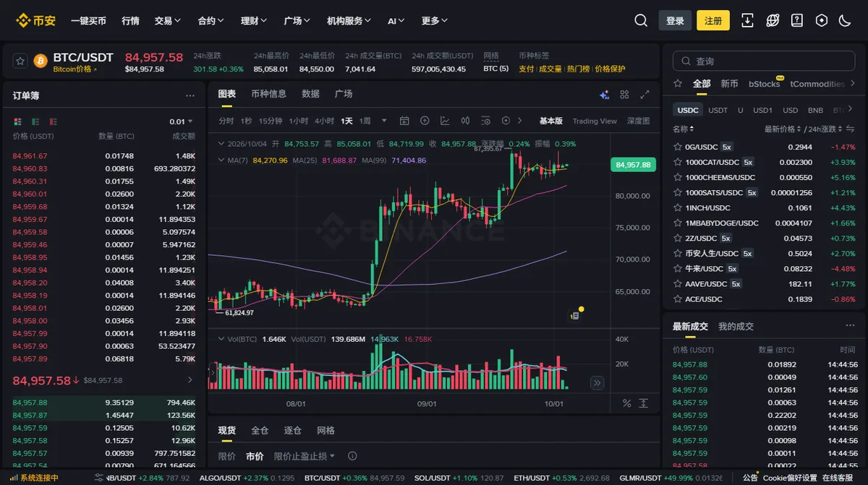Favorite BTC/USDT with the star icon
This screenshot has width=868, height=485.
tap(20, 61)
